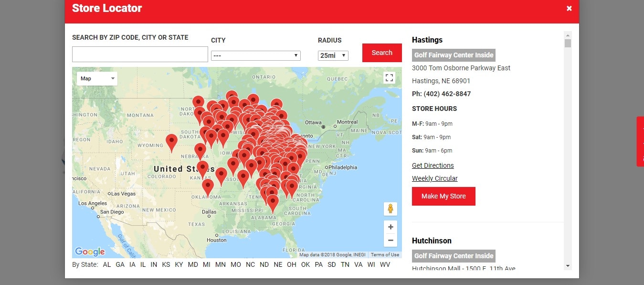
Task: Click Hutchinson's Golf Fairway Center Inside badge
Action: point(454,256)
